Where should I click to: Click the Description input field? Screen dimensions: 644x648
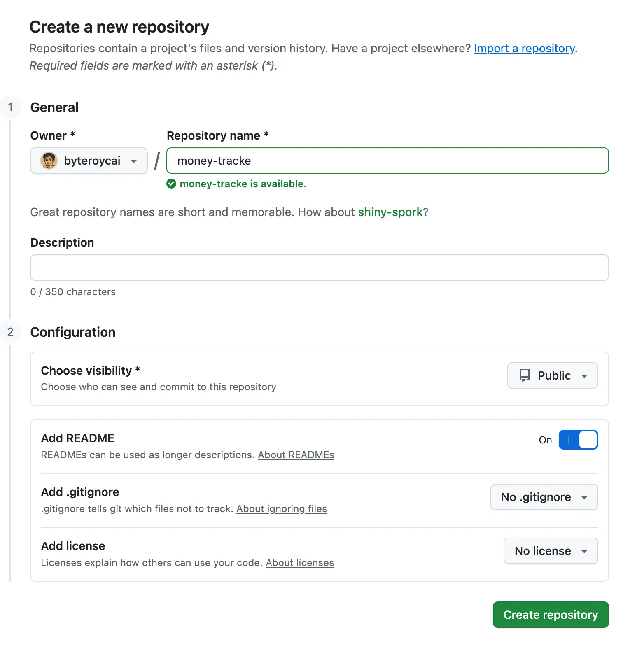point(319,268)
